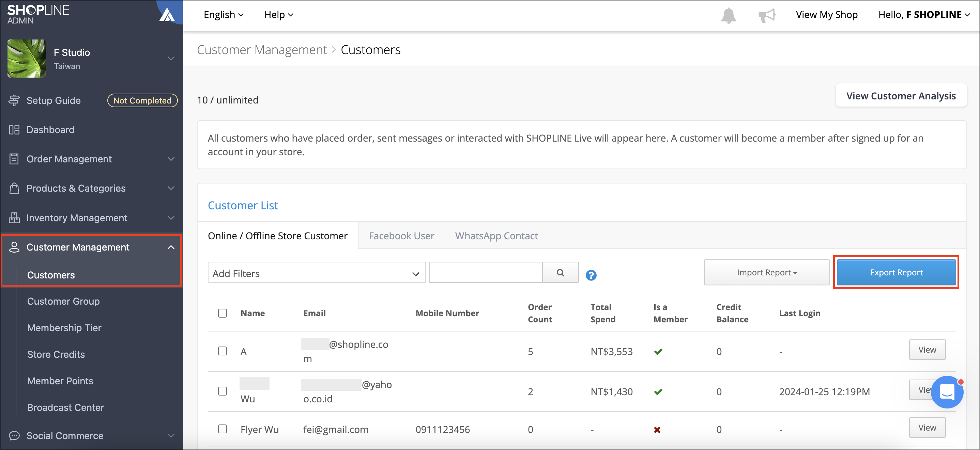Click the F Studio shop leaf thumbnail

(26, 59)
